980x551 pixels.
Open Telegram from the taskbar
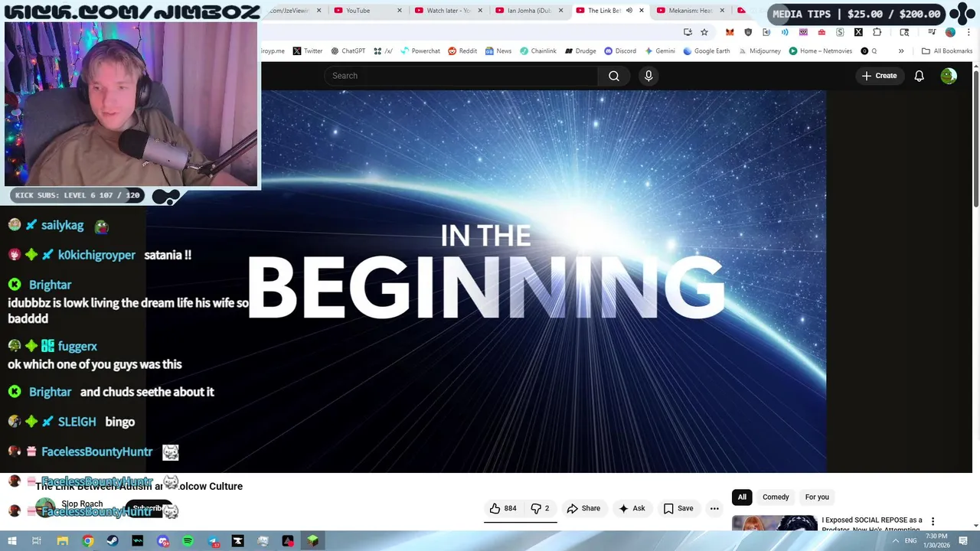click(213, 541)
